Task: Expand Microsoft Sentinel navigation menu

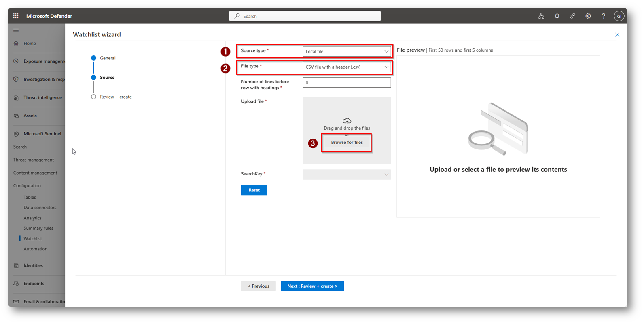Action: pyautogui.click(x=42, y=134)
